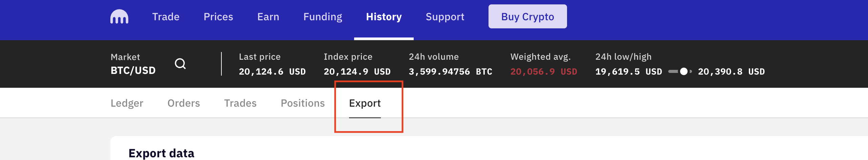
Task: Switch to the Orders tab
Action: point(184,103)
